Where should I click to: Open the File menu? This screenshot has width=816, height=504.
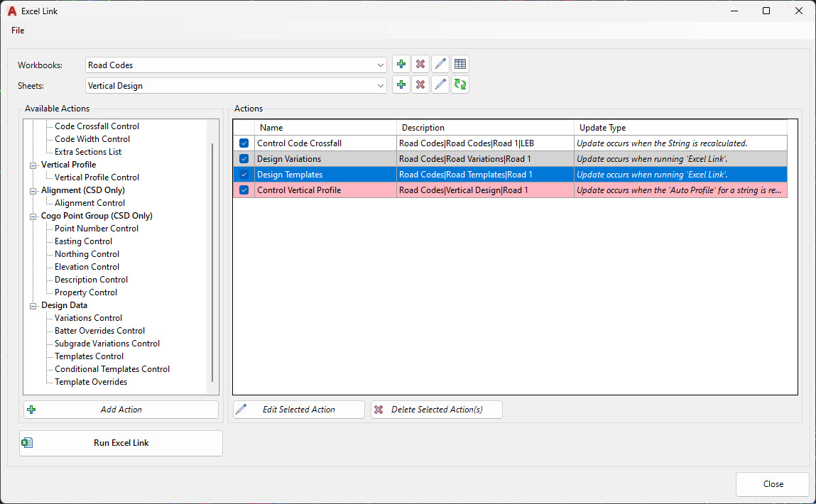click(x=18, y=30)
